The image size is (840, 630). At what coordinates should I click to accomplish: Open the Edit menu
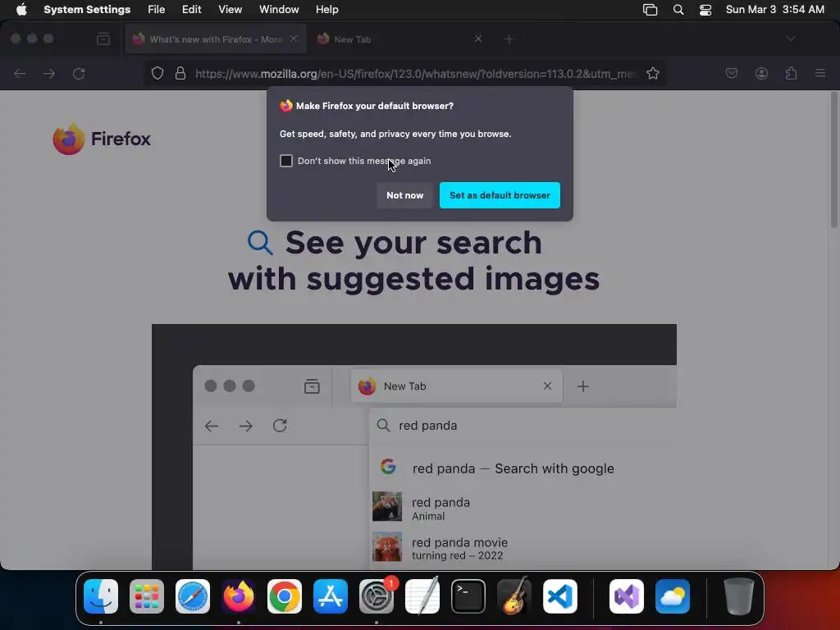[191, 9]
